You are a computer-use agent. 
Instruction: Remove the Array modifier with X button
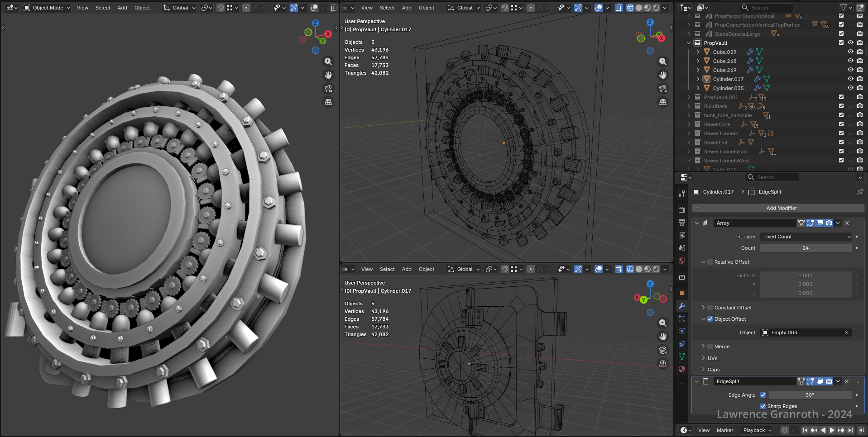pyautogui.click(x=847, y=223)
